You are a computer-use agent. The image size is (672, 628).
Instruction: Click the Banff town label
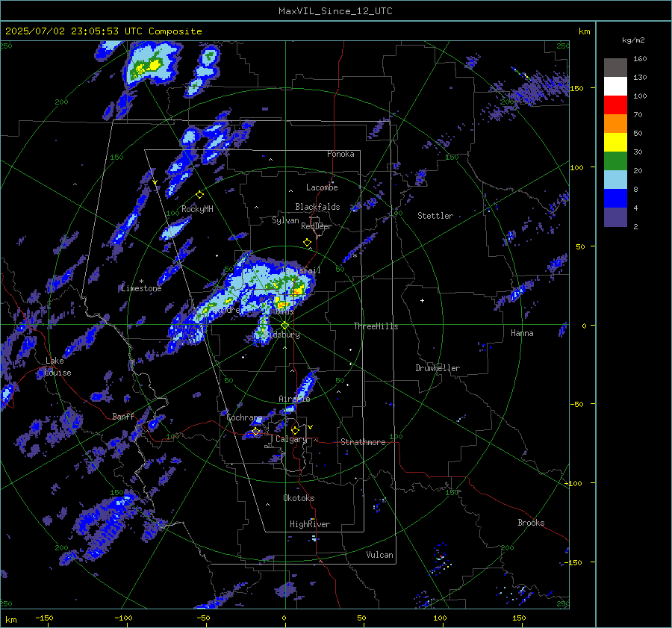[x=123, y=416]
